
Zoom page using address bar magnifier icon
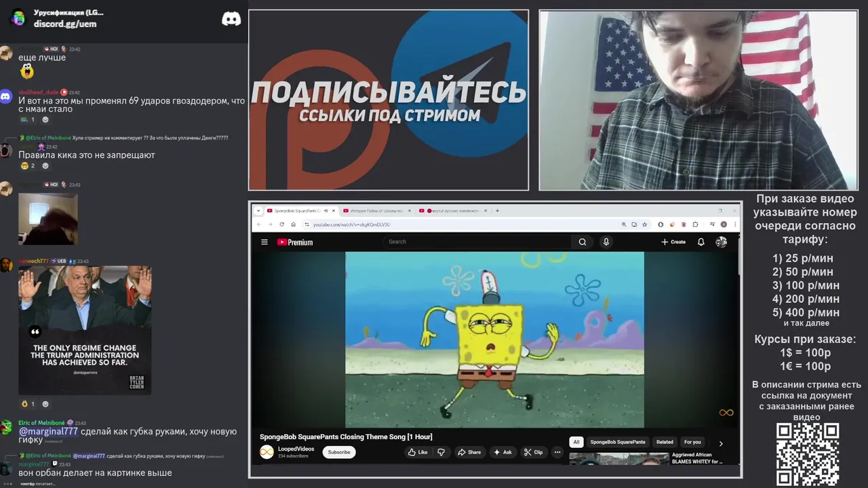[624, 224]
